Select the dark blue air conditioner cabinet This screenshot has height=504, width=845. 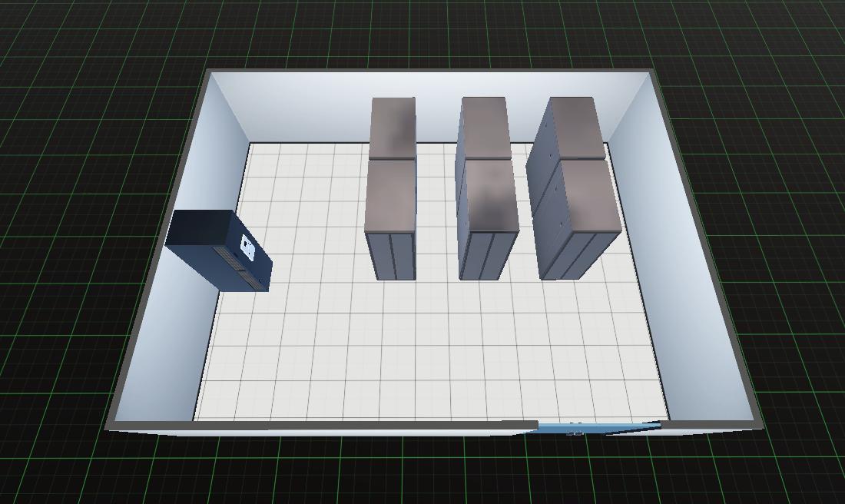pyautogui.click(x=220, y=250)
